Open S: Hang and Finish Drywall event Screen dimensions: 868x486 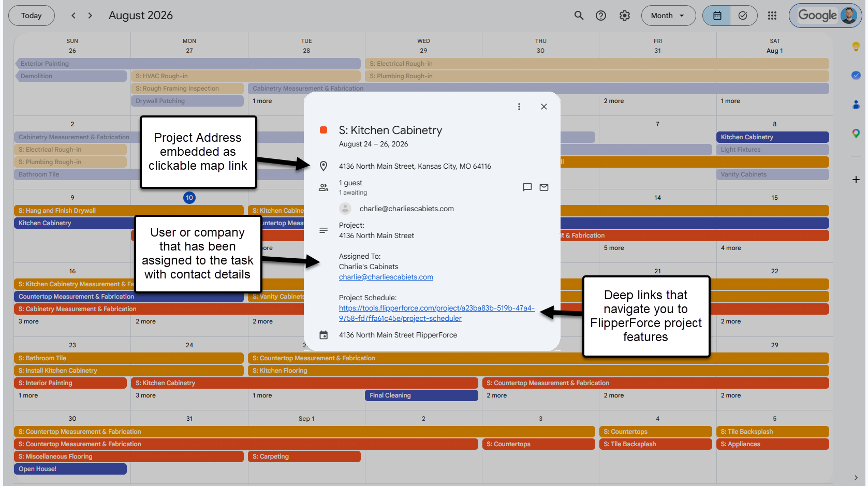129,211
